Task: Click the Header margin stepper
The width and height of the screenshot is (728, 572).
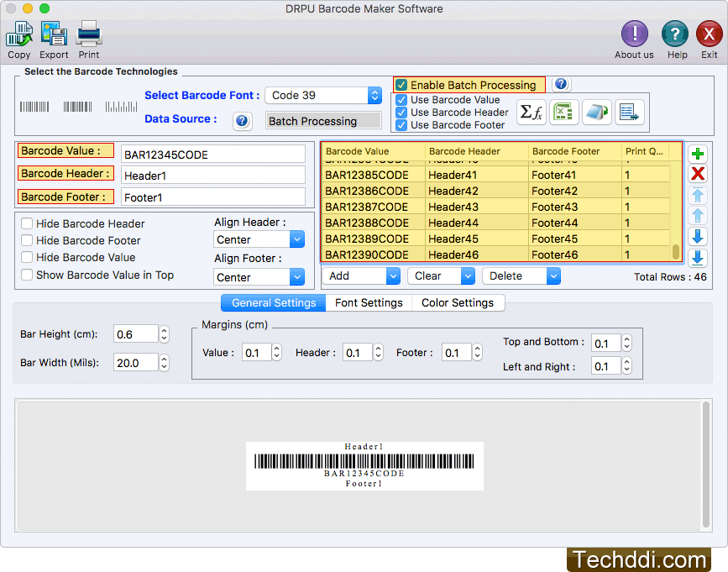Action: point(378,353)
